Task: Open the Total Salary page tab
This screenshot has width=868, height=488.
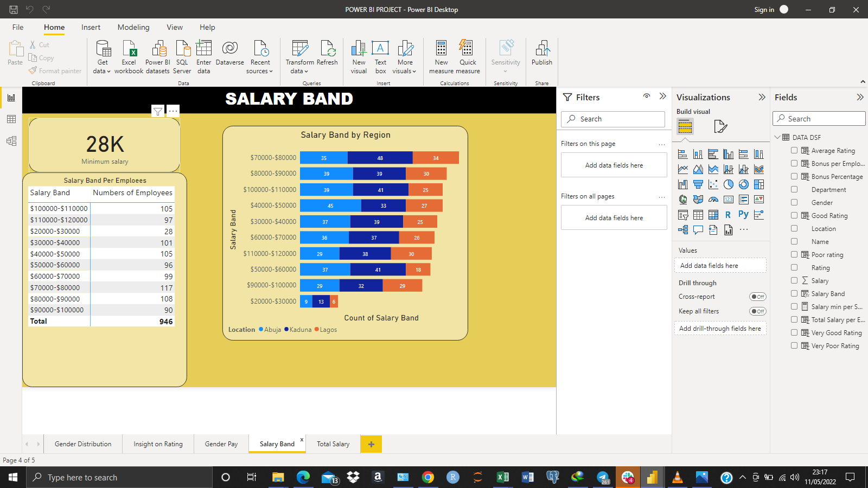Action: coord(333,444)
